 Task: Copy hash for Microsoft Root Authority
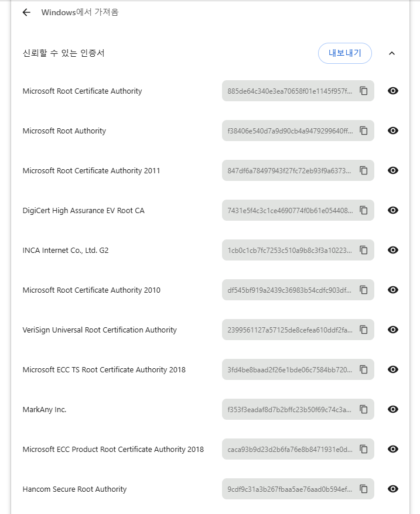[364, 131]
